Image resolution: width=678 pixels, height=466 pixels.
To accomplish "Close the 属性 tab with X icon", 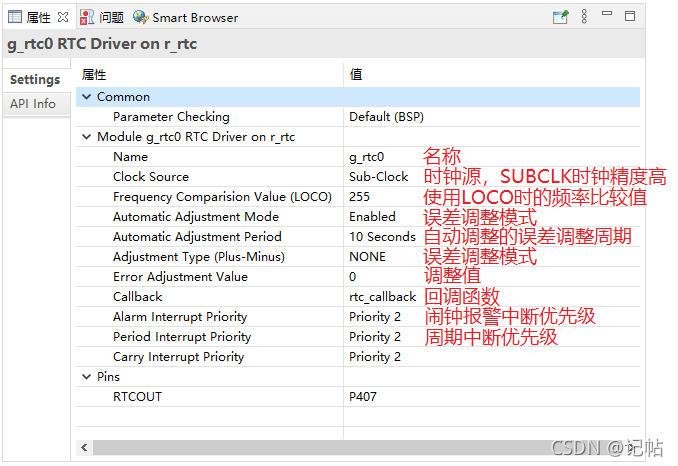I will coord(63,17).
